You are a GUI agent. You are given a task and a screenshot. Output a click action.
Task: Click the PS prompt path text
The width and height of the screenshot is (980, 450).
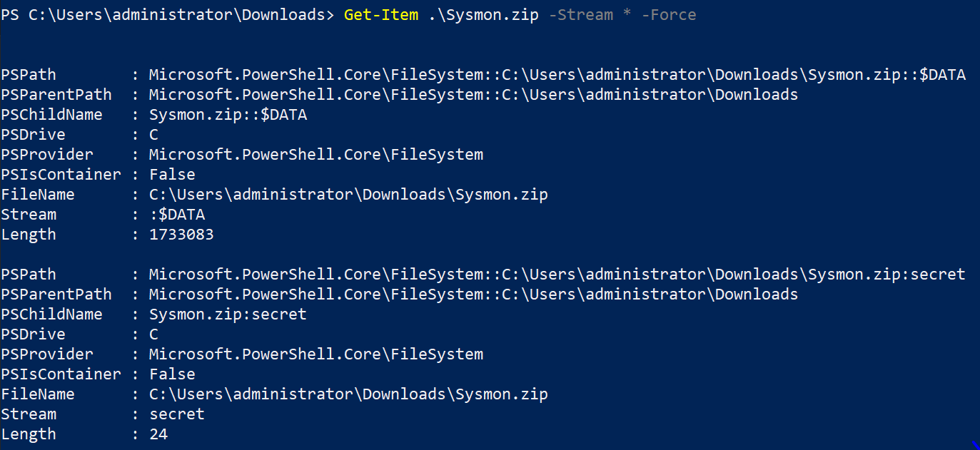click(x=167, y=15)
